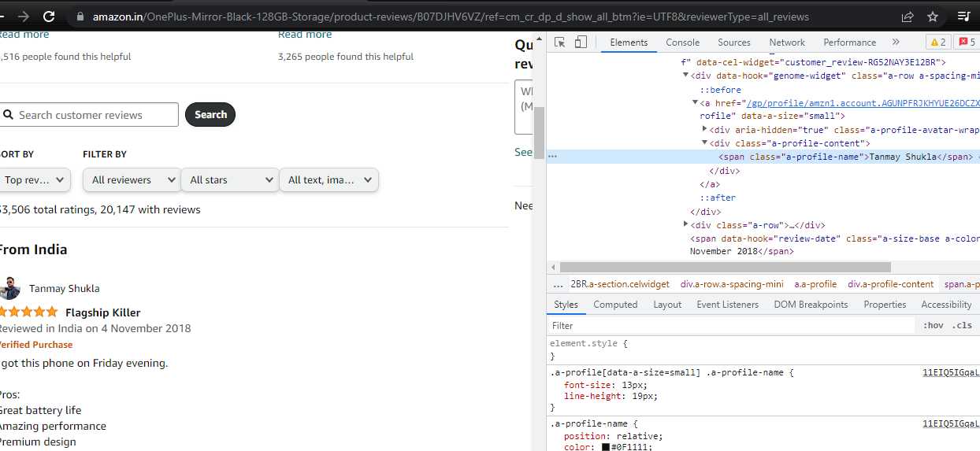
Task: Toggle the device toolbar icon
Action: point(581,43)
